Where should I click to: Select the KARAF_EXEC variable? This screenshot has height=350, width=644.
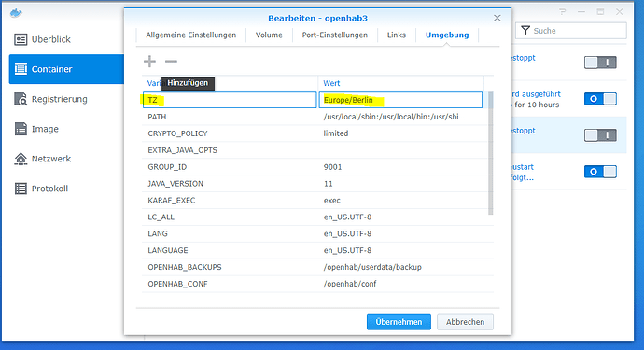172,201
